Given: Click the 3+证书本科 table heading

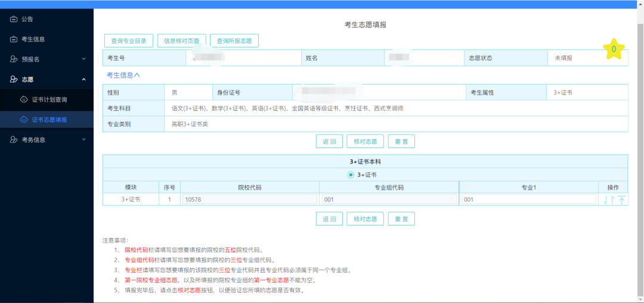Looking at the screenshot, I should [365, 162].
